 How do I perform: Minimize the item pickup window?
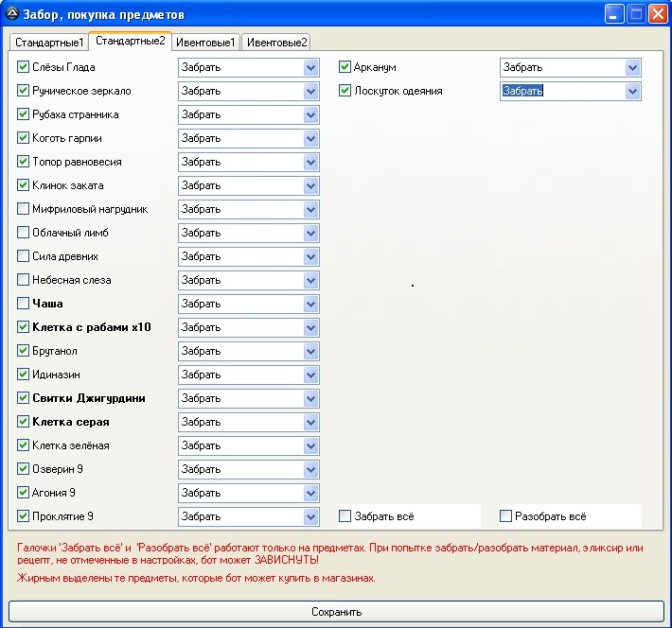click(x=615, y=14)
